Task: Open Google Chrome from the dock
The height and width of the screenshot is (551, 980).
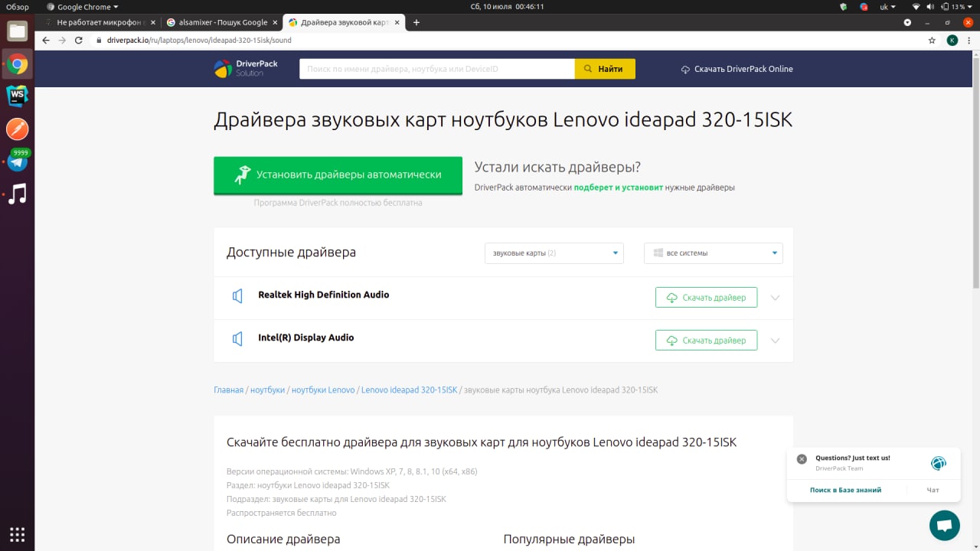Action: coord(17,64)
